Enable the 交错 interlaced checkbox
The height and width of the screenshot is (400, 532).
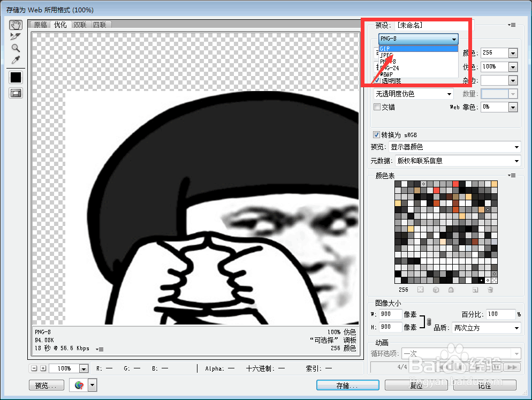pyautogui.click(x=377, y=107)
